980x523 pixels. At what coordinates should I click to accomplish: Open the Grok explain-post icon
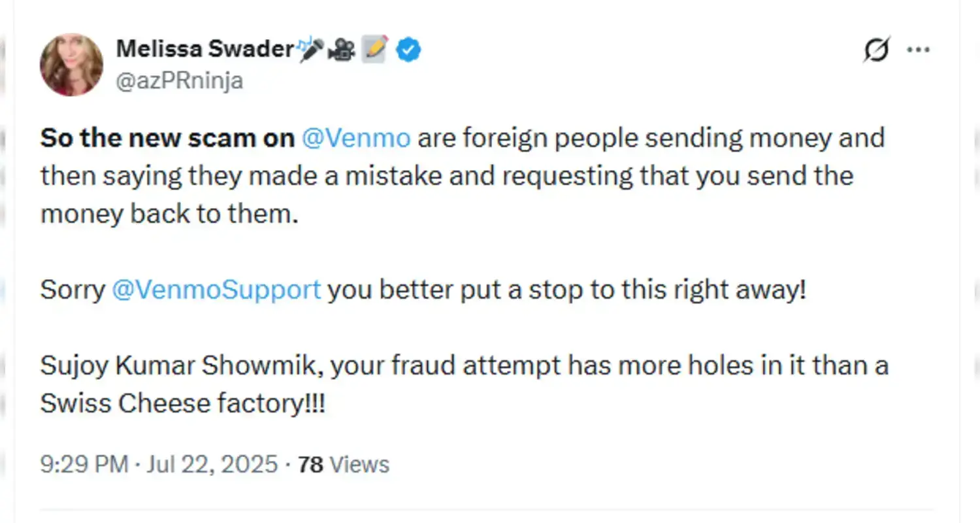pyautogui.click(x=876, y=50)
